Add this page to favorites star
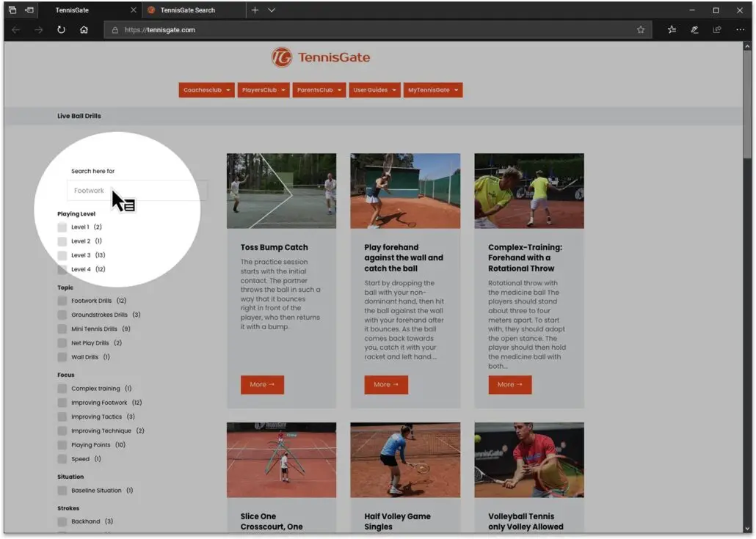 pos(641,30)
